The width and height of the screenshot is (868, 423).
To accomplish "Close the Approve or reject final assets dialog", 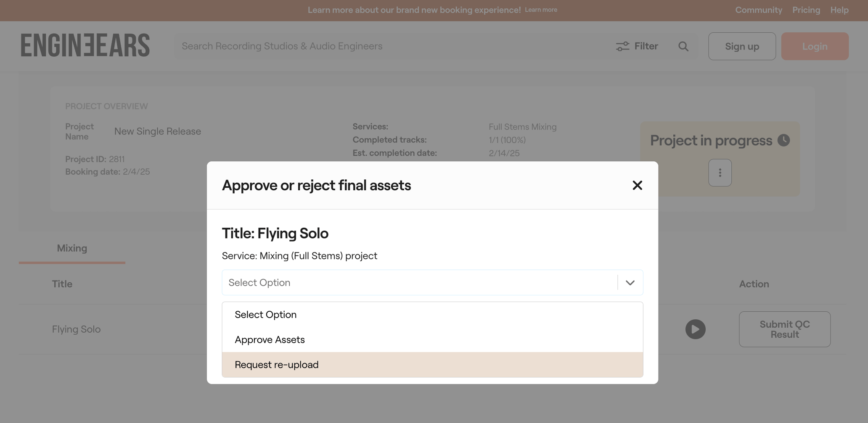I will pos(637,185).
